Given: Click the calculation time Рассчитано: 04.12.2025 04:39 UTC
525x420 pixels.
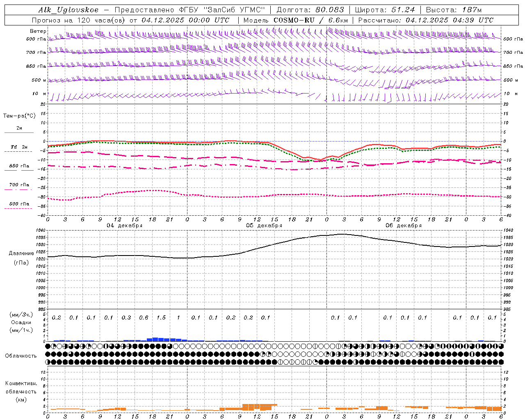Looking at the screenshot, I should (x=426, y=20).
